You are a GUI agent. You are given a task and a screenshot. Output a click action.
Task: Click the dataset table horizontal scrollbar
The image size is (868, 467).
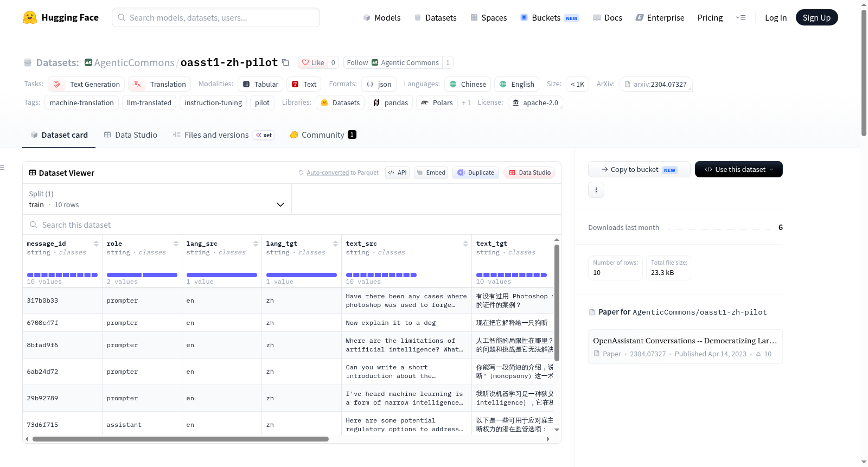181,439
